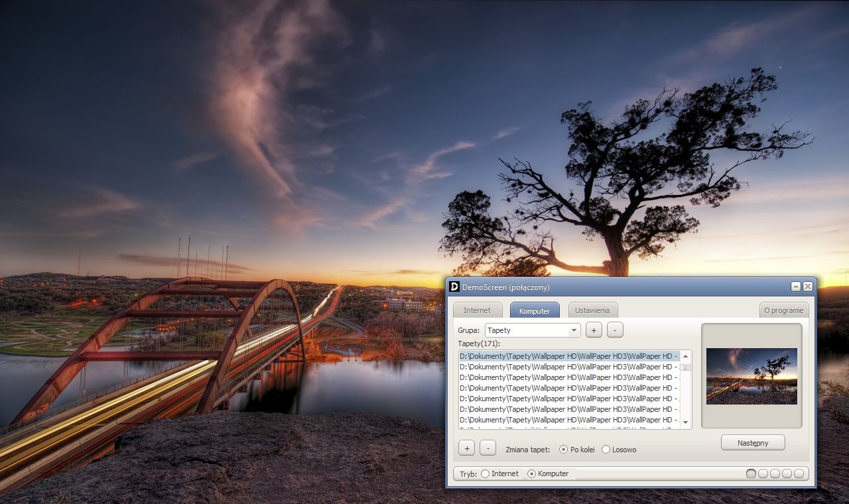Viewport: 849px width, 504px height.
Task: Click the DemoScreen D logo icon
Action: [454, 286]
